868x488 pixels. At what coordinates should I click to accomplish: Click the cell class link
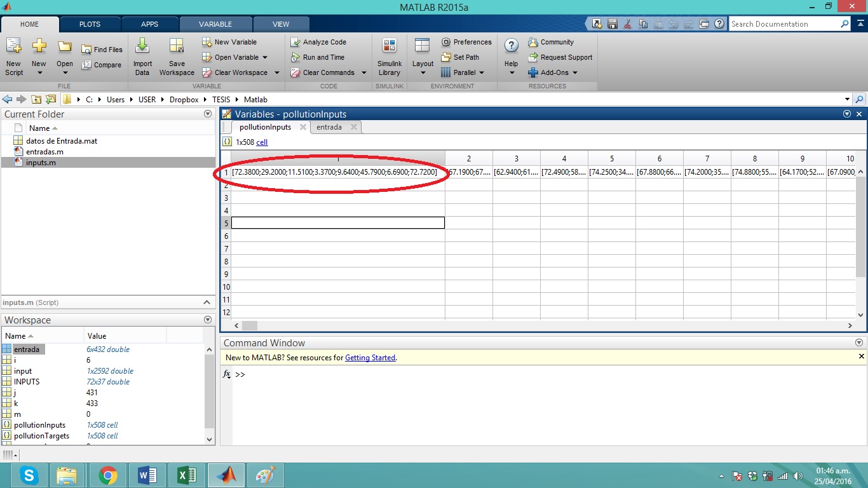262,142
